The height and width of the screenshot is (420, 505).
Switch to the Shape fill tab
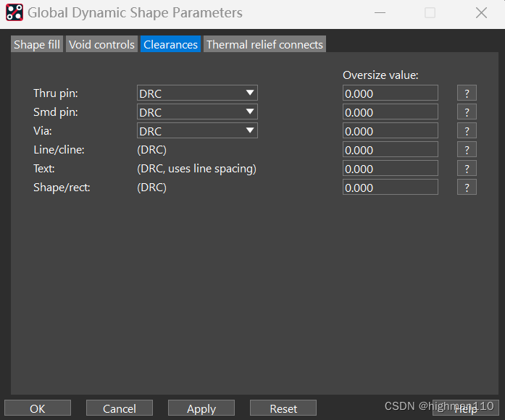click(x=37, y=45)
